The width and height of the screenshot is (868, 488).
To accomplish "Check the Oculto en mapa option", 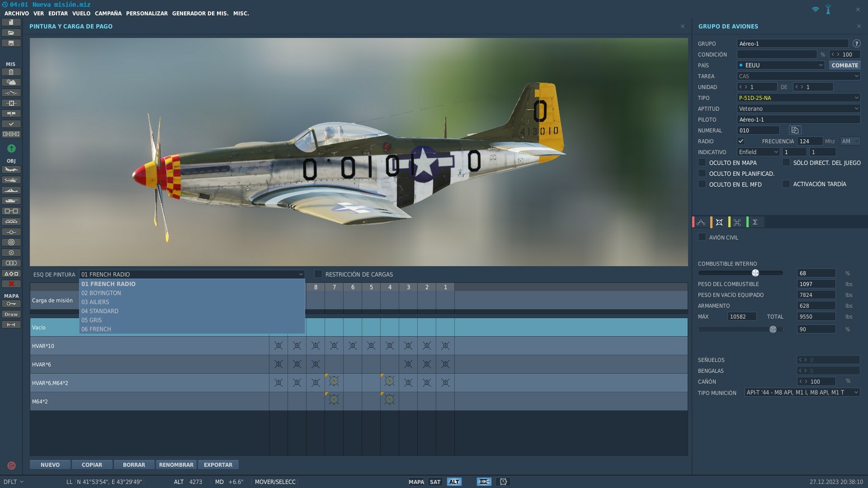I will click(702, 162).
